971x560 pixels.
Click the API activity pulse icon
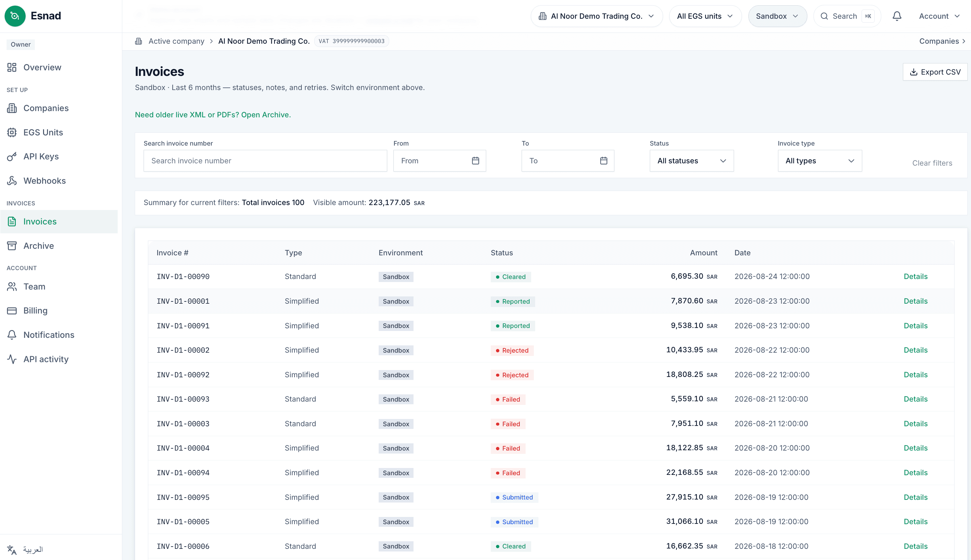12,359
